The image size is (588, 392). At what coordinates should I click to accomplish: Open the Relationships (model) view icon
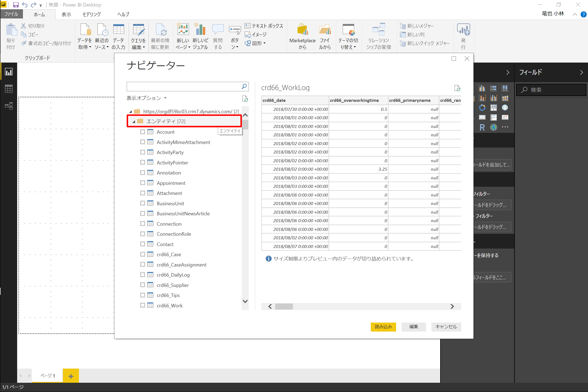[x=9, y=106]
